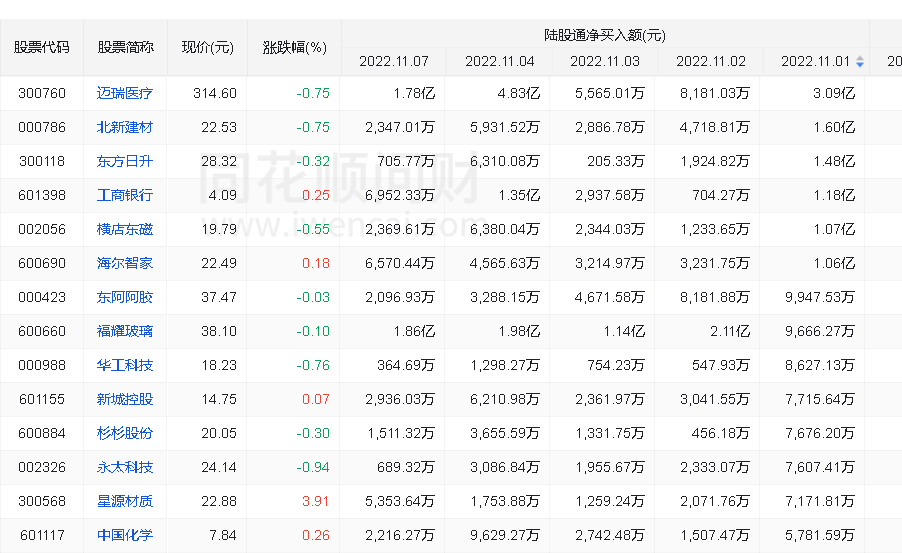Image resolution: width=902 pixels, height=553 pixels.
Task: Open stock link 东方日升
Action: (125, 161)
